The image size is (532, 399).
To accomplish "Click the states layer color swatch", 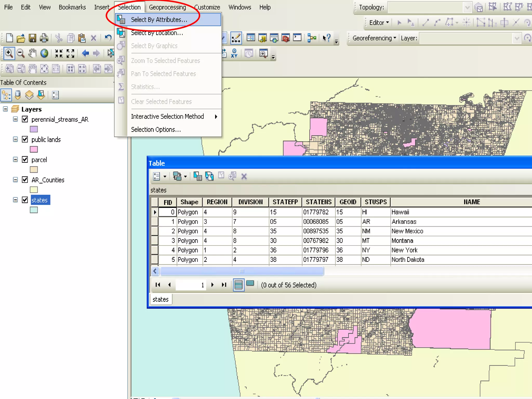I will tap(34, 210).
